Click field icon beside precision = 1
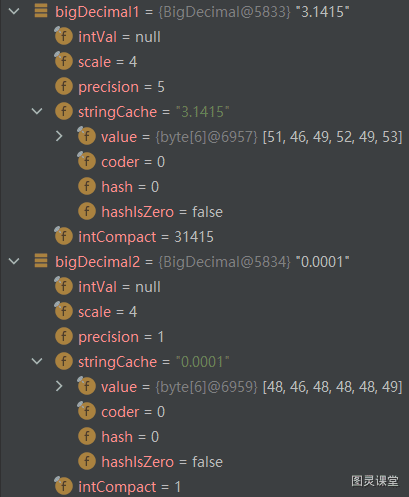 (64, 337)
